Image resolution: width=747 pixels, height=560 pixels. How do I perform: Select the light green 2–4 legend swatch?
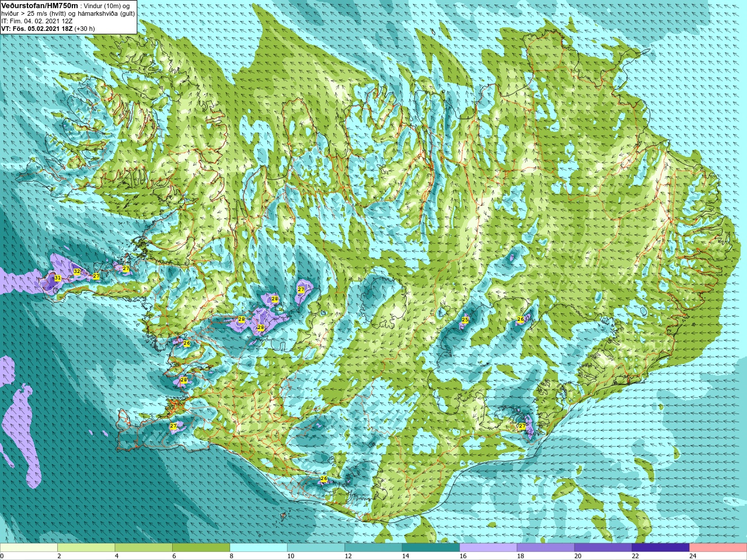coord(86,548)
